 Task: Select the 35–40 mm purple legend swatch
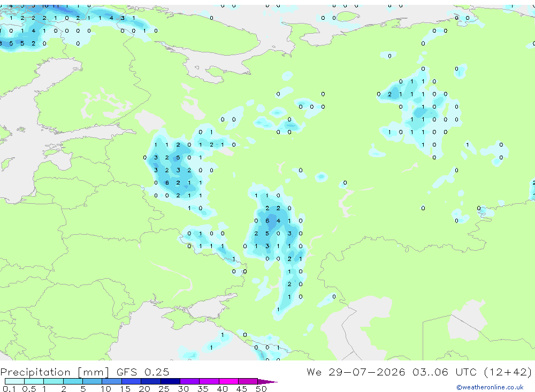click(209, 381)
